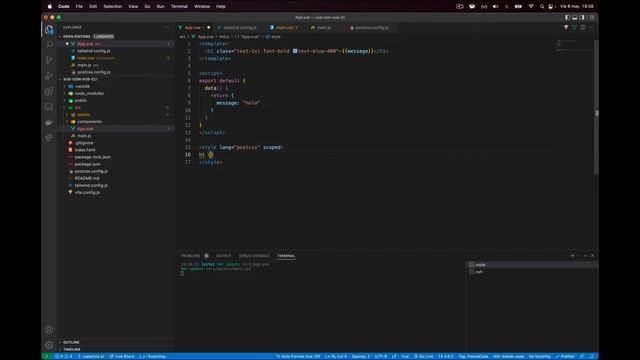Click the editor vertical scrollbar
Viewport: 640px width, 360px height.
point(596,106)
